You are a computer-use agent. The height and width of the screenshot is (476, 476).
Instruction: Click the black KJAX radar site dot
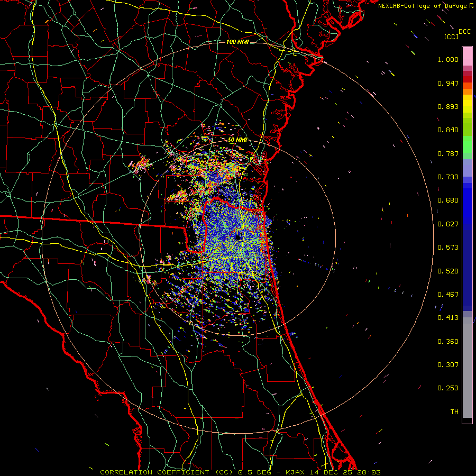[x=238, y=237]
